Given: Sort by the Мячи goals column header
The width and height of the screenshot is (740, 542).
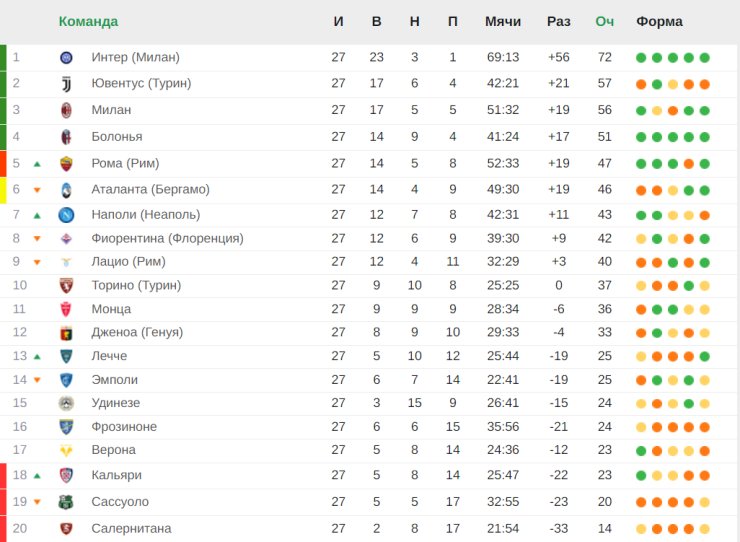Looking at the screenshot, I should click(503, 22).
